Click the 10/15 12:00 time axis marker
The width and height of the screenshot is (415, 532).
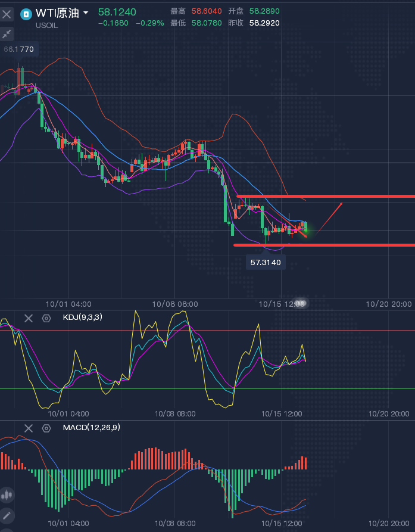coord(282,304)
